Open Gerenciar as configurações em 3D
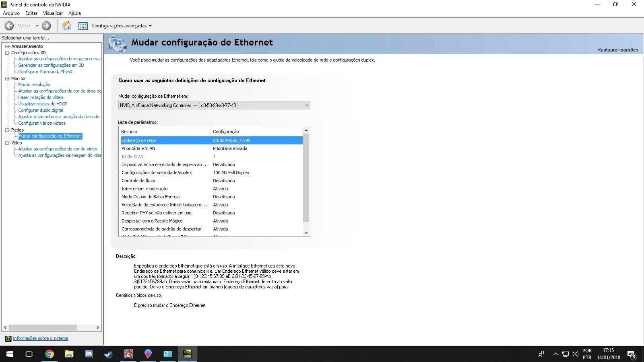This screenshot has width=644, height=362. click(51, 65)
